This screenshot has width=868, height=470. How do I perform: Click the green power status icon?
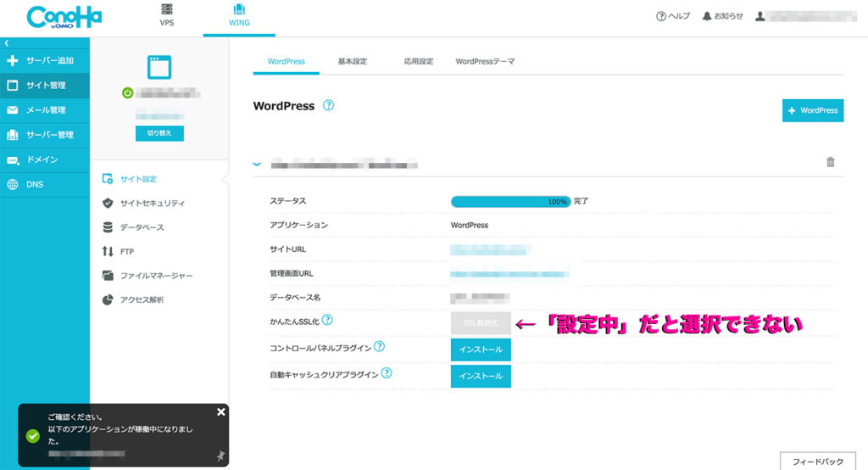pos(128,93)
